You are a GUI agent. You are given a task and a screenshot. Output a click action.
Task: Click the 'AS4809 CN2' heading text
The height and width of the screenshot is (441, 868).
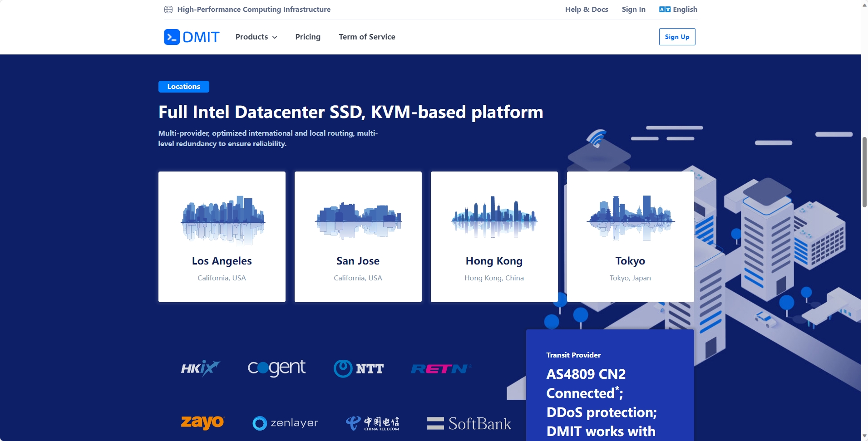pyautogui.click(x=586, y=374)
